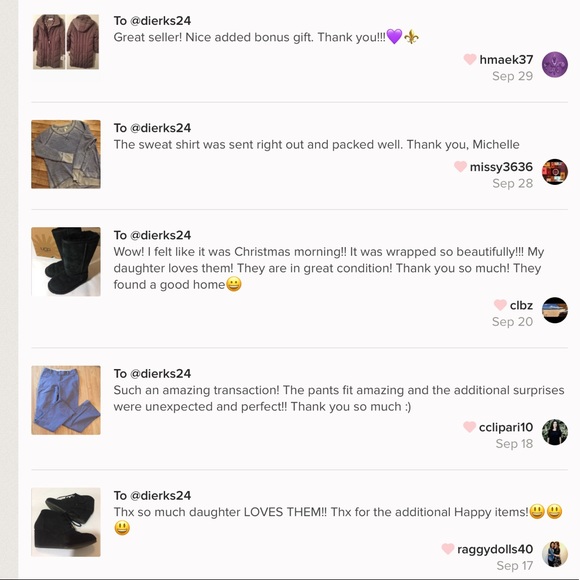Open the black wedge booties listing thumbnail
Screen dimensions: 580x580
coord(66,522)
